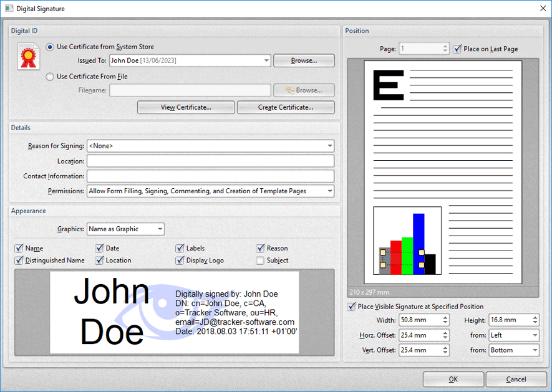This screenshot has height=392, width=552.
Task: Click the Digital Signature window title icon
Action: click(x=9, y=9)
